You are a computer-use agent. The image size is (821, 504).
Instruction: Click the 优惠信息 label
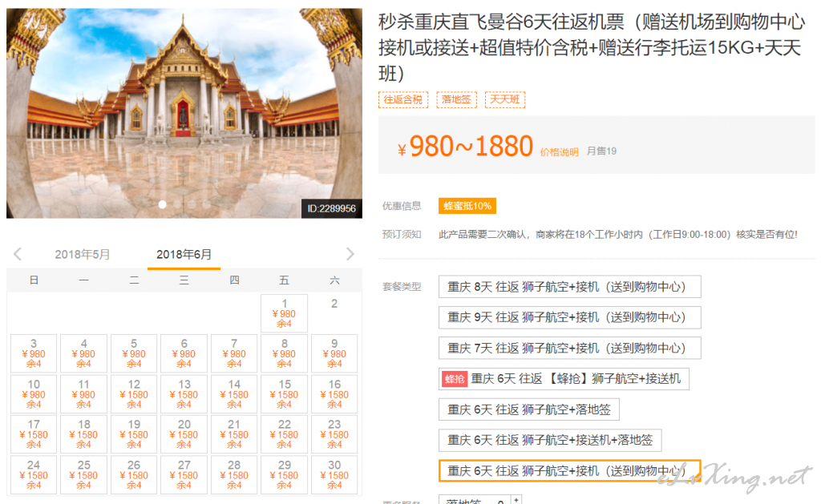(x=402, y=206)
